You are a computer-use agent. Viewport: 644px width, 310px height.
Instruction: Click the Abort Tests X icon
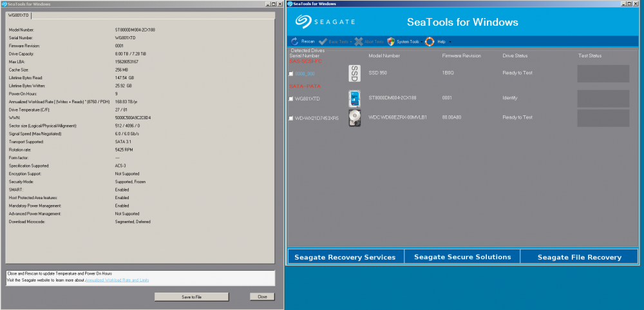pyautogui.click(x=359, y=41)
